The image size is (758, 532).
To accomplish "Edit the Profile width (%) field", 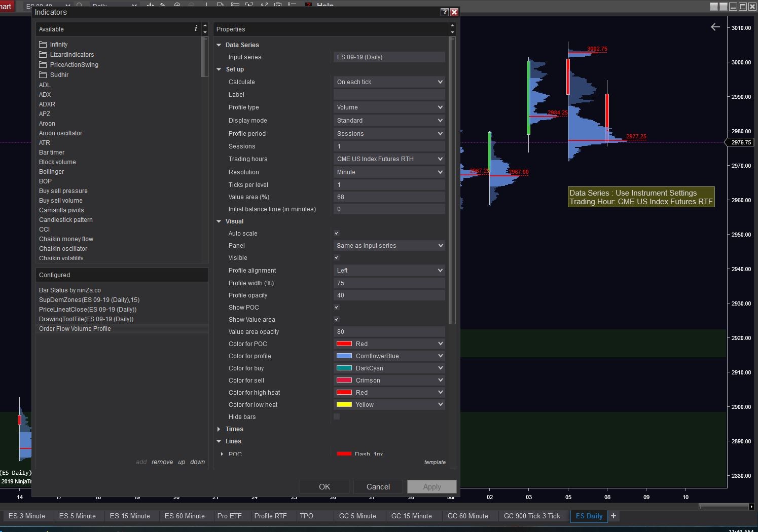I will pyautogui.click(x=389, y=283).
